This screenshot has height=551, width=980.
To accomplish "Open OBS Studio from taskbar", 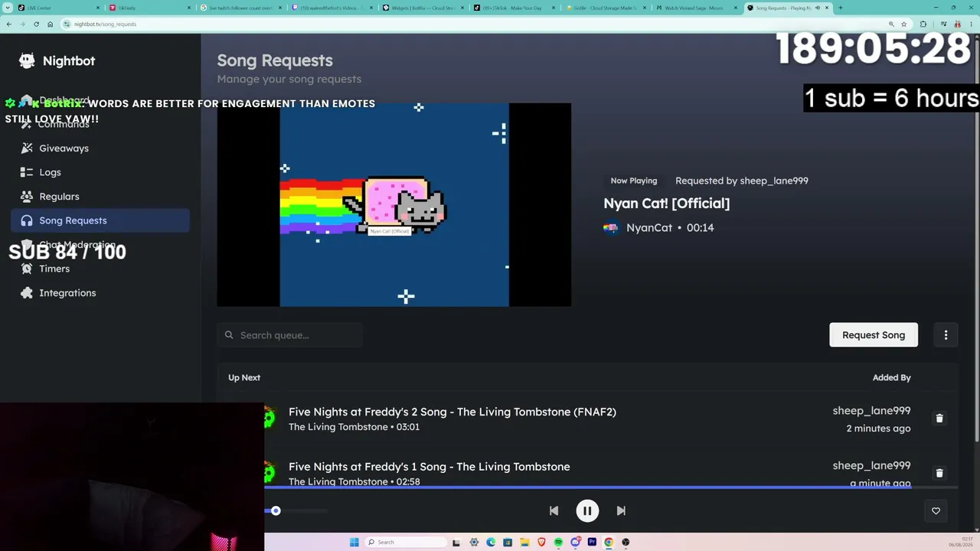I will (x=626, y=543).
